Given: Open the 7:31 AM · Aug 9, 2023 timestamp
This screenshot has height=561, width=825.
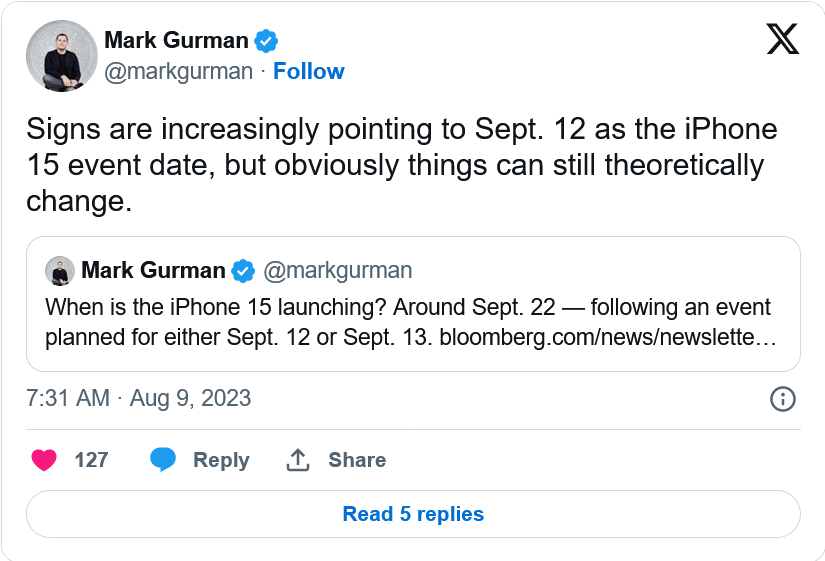Looking at the screenshot, I should (x=138, y=398).
